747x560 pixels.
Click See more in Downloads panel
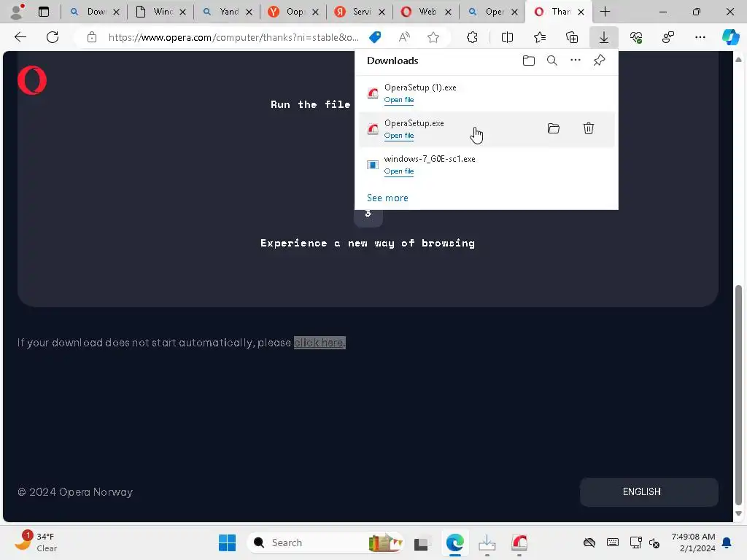tap(387, 198)
